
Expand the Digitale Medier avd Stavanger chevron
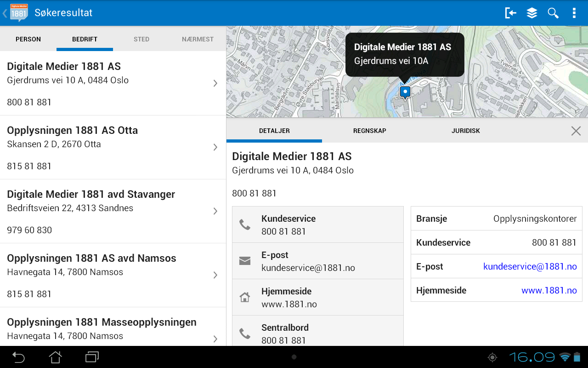tap(215, 211)
